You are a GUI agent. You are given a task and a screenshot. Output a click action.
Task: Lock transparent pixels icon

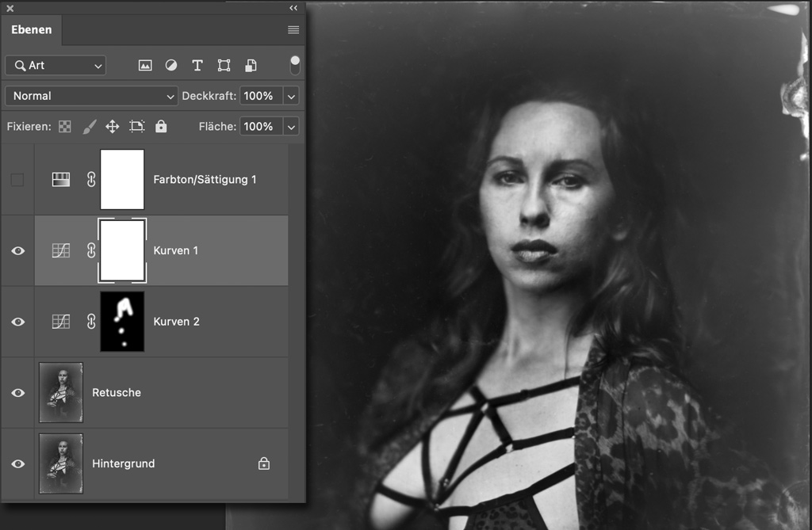pos(65,127)
